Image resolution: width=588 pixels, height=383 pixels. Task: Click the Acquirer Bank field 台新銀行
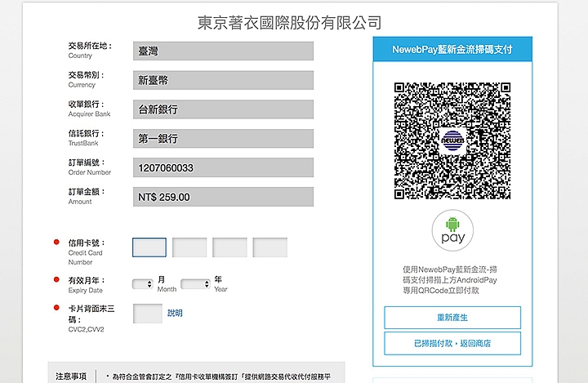click(x=223, y=109)
